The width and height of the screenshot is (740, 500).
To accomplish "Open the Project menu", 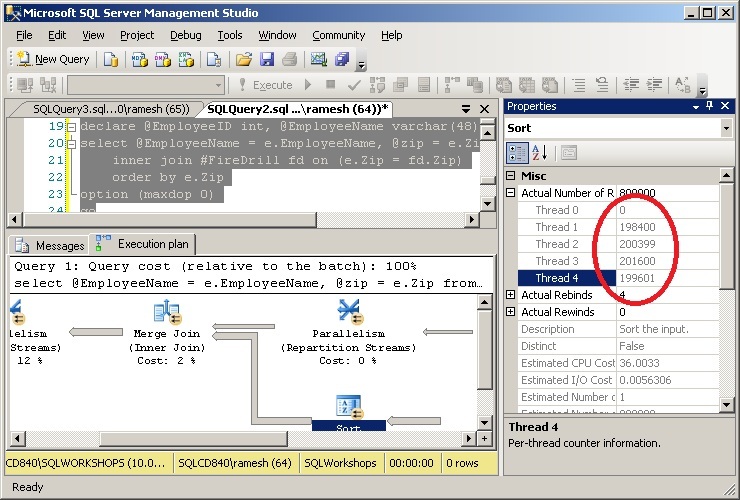I will 137,35.
